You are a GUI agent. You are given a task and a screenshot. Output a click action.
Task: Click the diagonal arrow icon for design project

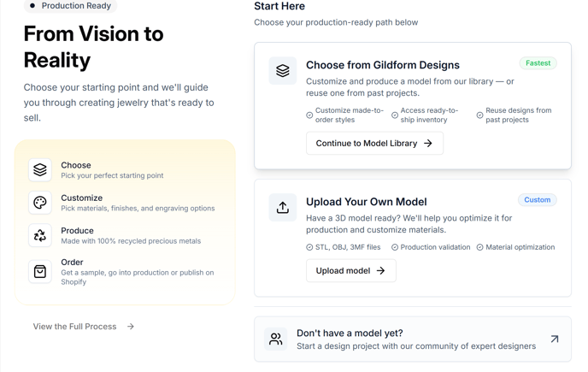pyautogui.click(x=555, y=339)
